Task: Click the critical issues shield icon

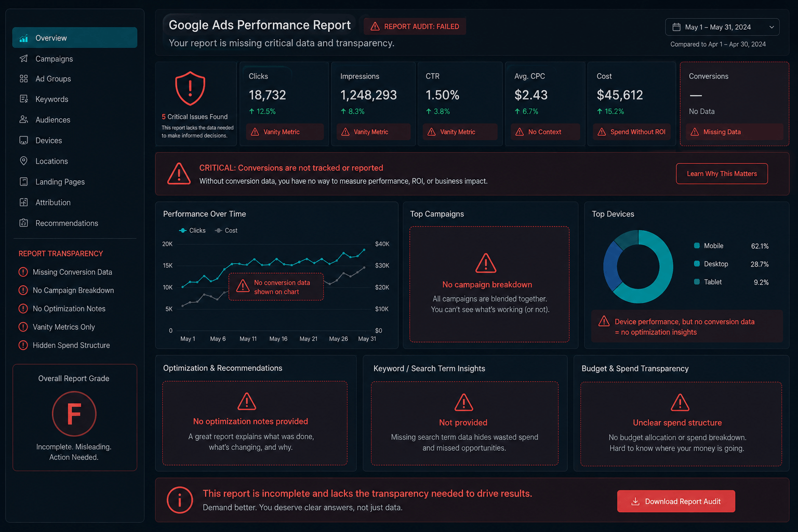Action: pyautogui.click(x=190, y=88)
